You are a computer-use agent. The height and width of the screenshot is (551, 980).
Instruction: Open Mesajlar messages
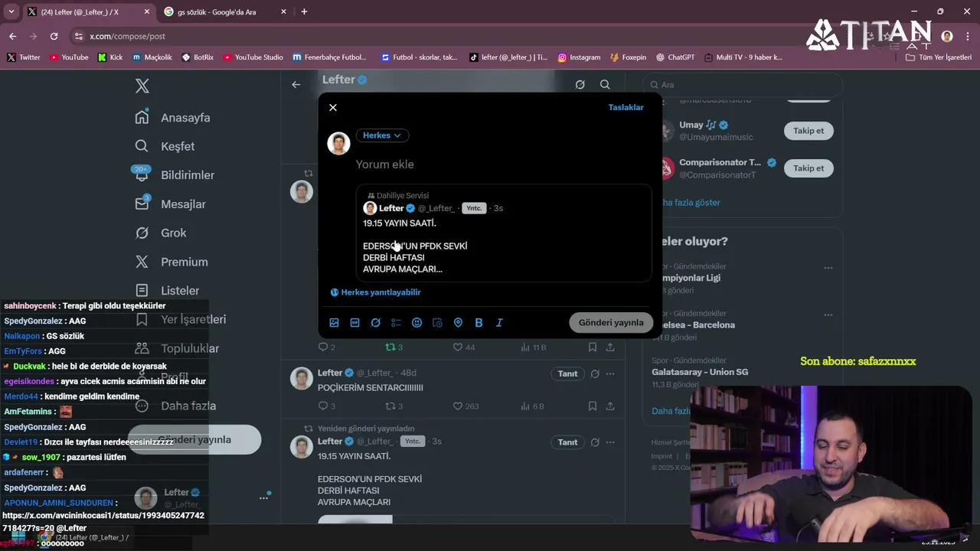tap(170, 204)
